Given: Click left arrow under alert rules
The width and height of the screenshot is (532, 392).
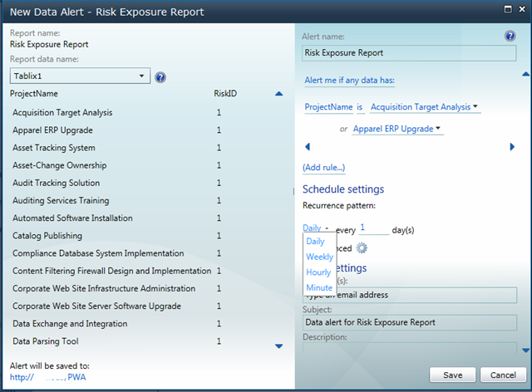Looking at the screenshot, I should click(308, 146).
